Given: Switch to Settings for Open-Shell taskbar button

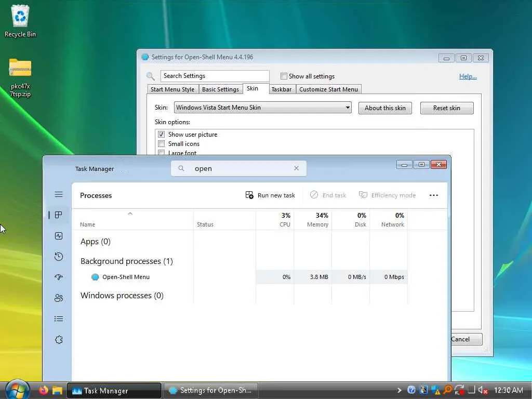Looking at the screenshot, I should 211,391.
